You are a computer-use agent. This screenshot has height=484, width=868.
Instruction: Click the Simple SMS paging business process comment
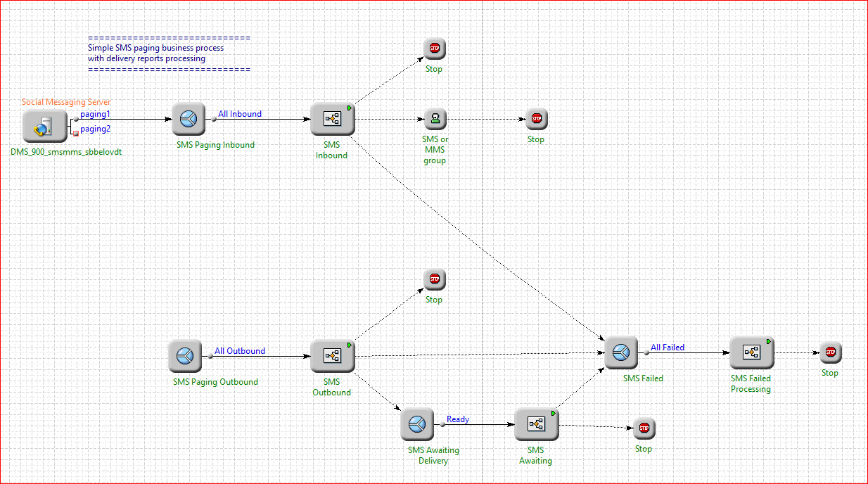[x=156, y=48]
